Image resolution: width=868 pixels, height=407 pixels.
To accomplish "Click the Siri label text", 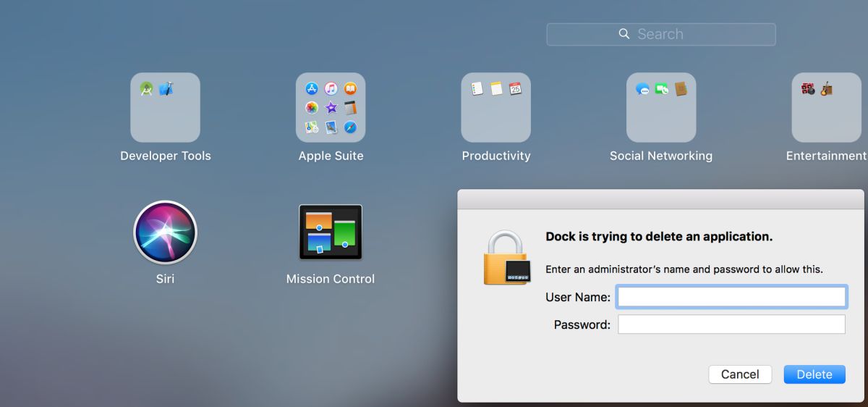I will pyautogui.click(x=165, y=279).
